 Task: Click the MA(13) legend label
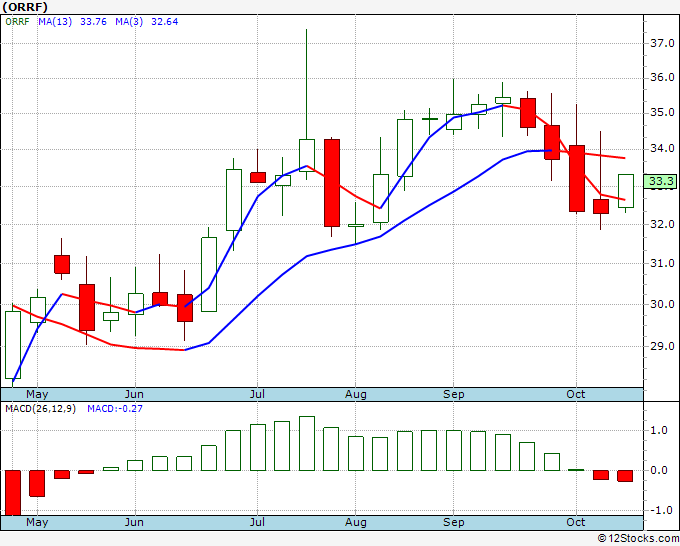pos(55,22)
